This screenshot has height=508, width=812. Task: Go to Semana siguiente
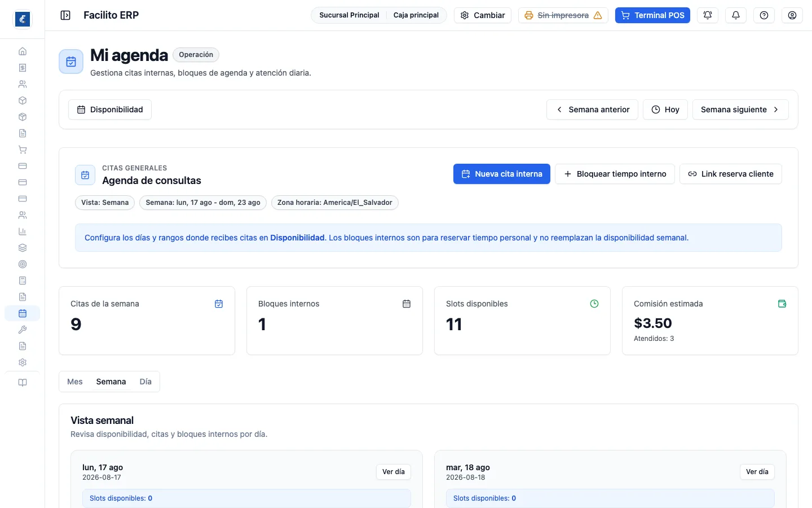pos(740,110)
